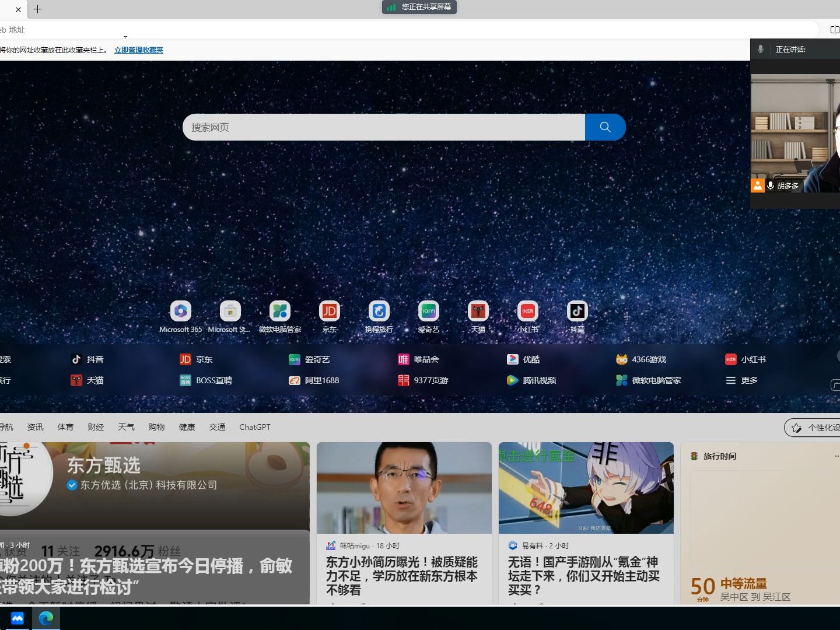Screen dimensions: 840x630
Task: Open the 天猫 quick link tile
Action: (x=478, y=317)
